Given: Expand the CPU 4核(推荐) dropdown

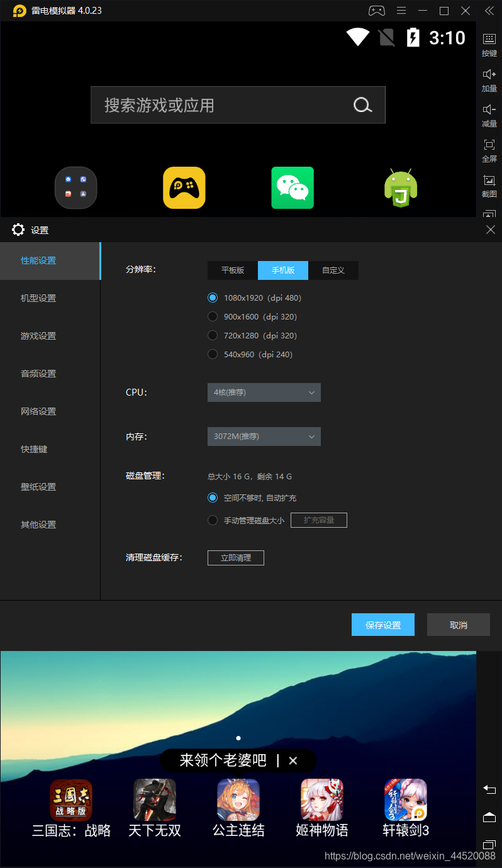Looking at the screenshot, I should click(x=264, y=392).
